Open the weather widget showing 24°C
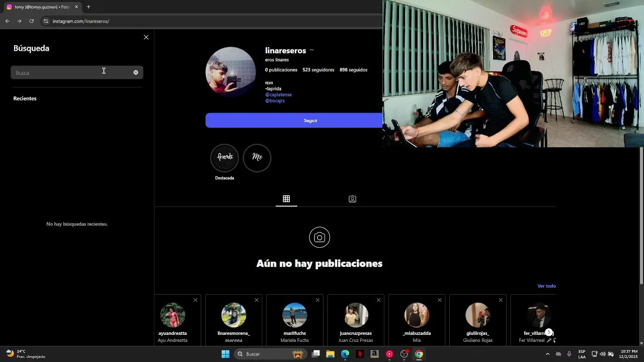Viewport: 644px width, 362px height. tap(26, 354)
